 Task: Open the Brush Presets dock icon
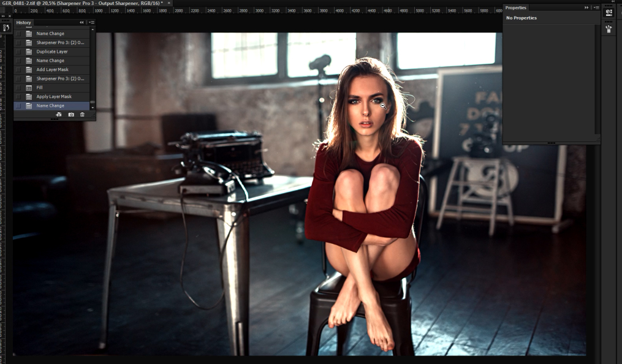pyautogui.click(x=609, y=28)
